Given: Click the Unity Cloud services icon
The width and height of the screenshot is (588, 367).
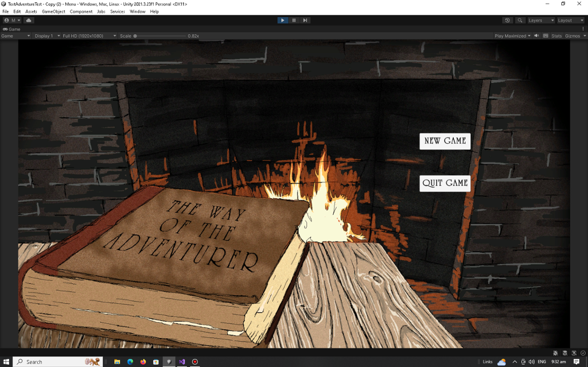Looking at the screenshot, I should (x=29, y=20).
